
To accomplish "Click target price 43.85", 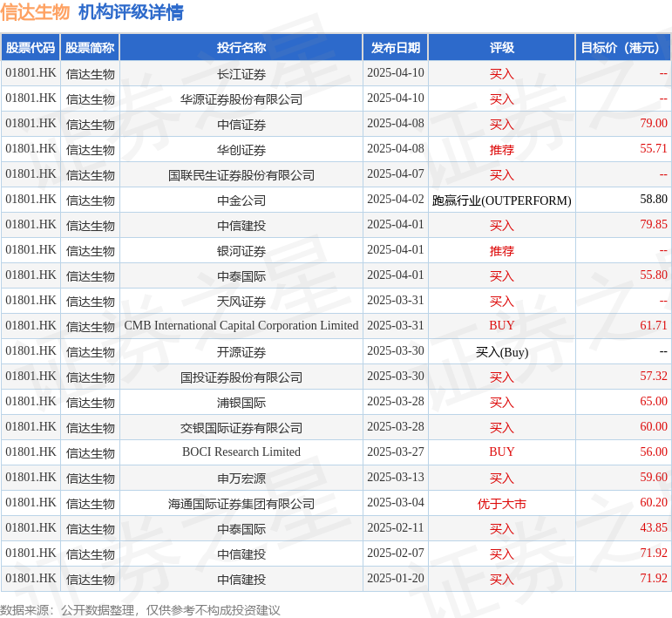I will point(654,528).
